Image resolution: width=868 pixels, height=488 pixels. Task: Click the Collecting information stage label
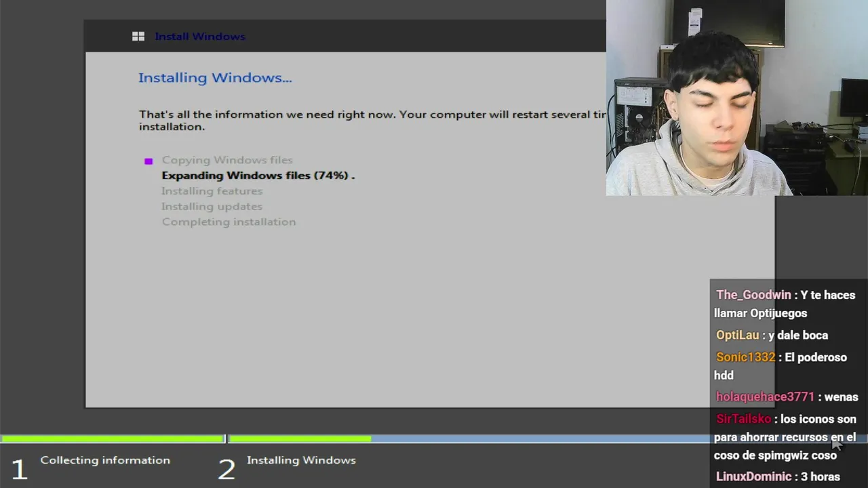(x=105, y=460)
